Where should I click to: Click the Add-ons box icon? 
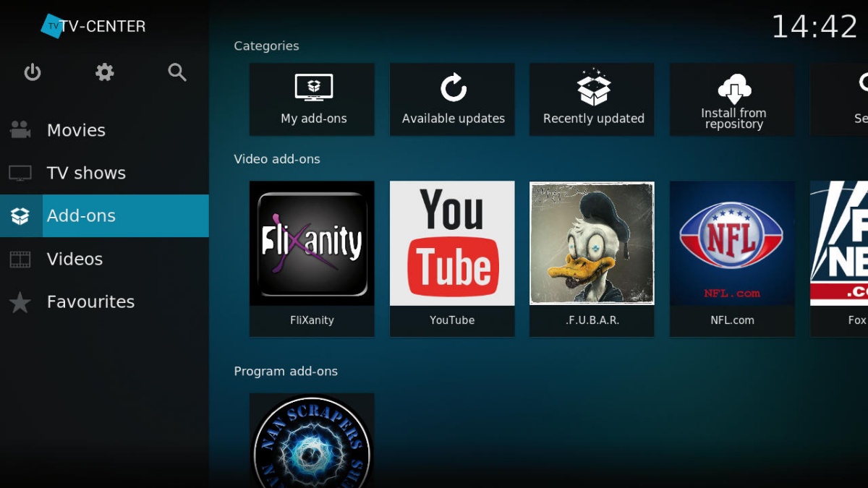coord(20,215)
